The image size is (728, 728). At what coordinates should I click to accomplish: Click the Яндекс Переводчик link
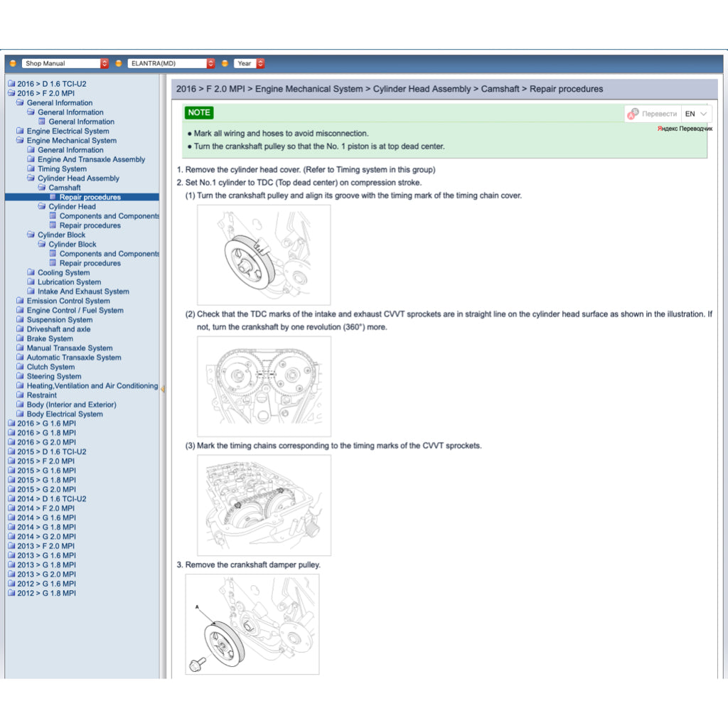click(684, 129)
